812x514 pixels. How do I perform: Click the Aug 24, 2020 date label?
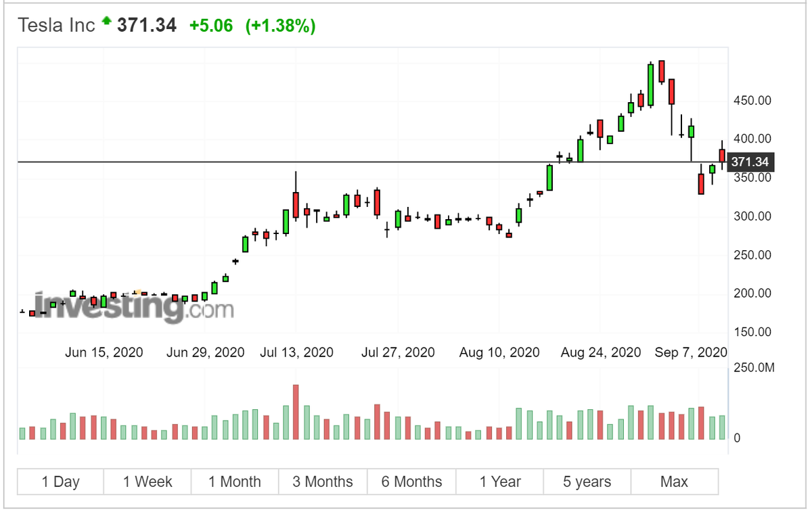pyautogui.click(x=601, y=352)
